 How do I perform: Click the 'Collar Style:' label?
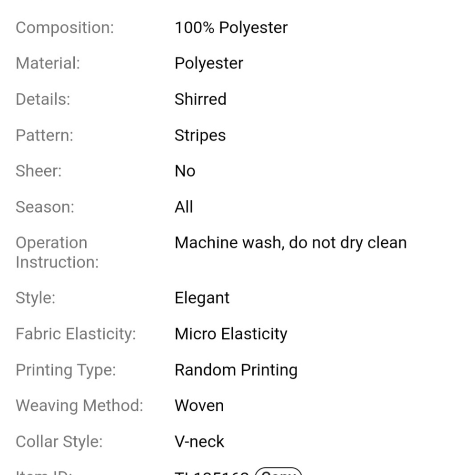click(x=59, y=442)
